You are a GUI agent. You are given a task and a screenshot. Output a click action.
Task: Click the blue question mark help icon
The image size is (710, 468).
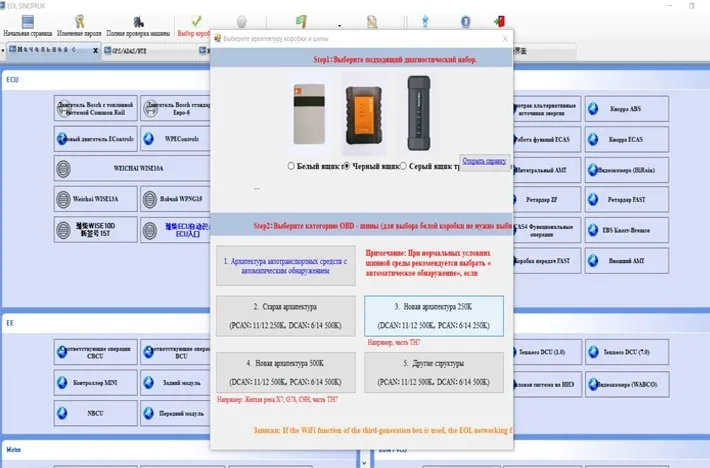[x=465, y=21]
